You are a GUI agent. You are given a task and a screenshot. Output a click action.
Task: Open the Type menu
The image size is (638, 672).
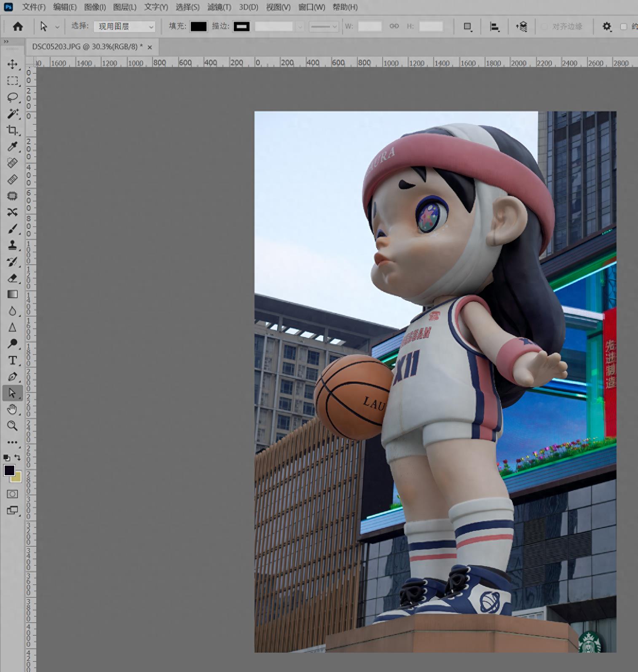156,7
